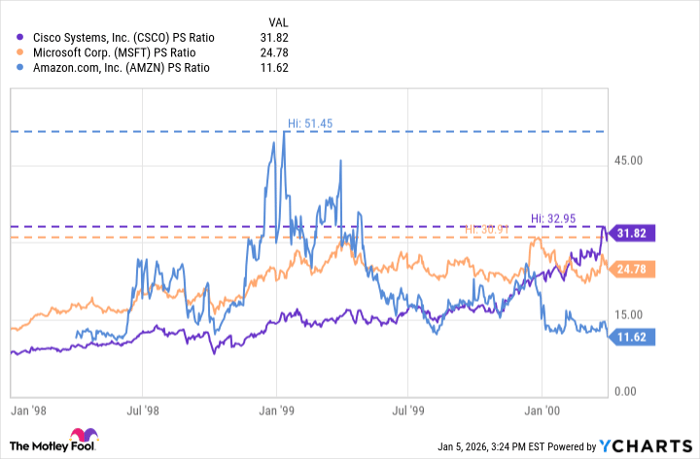The image size is (700, 459).
Task: Click the Hi: 51.45 annotation
Action: click(x=310, y=123)
